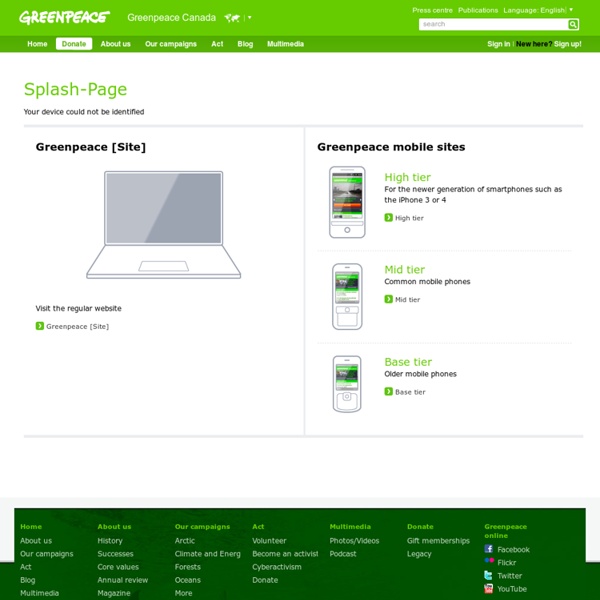Click the Mid tier text link beside arrow
Screen dimensions: 600x600
[x=407, y=300]
